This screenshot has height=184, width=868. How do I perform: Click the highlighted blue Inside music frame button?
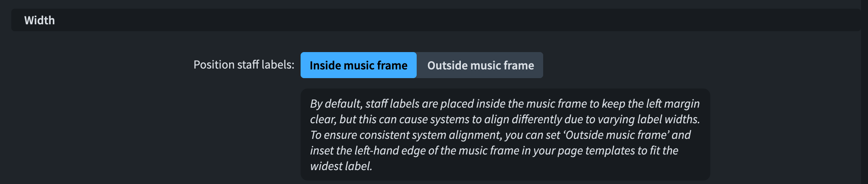tap(358, 65)
